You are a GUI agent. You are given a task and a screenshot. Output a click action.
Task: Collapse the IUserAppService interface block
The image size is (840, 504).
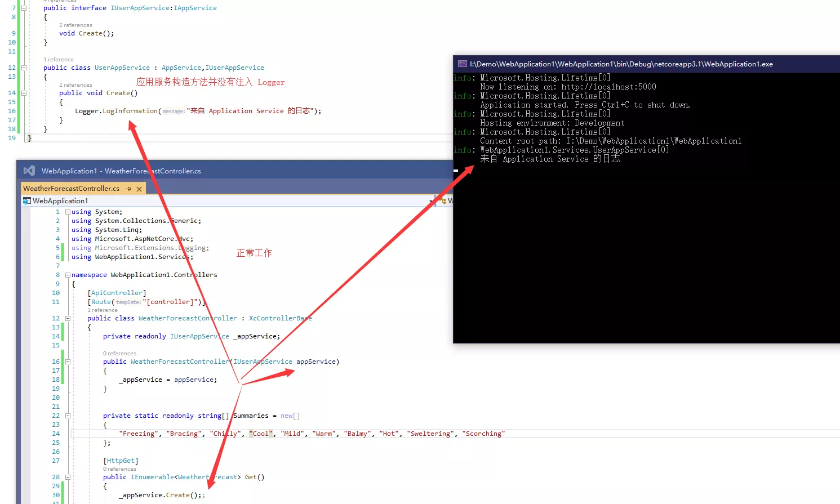point(24,8)
